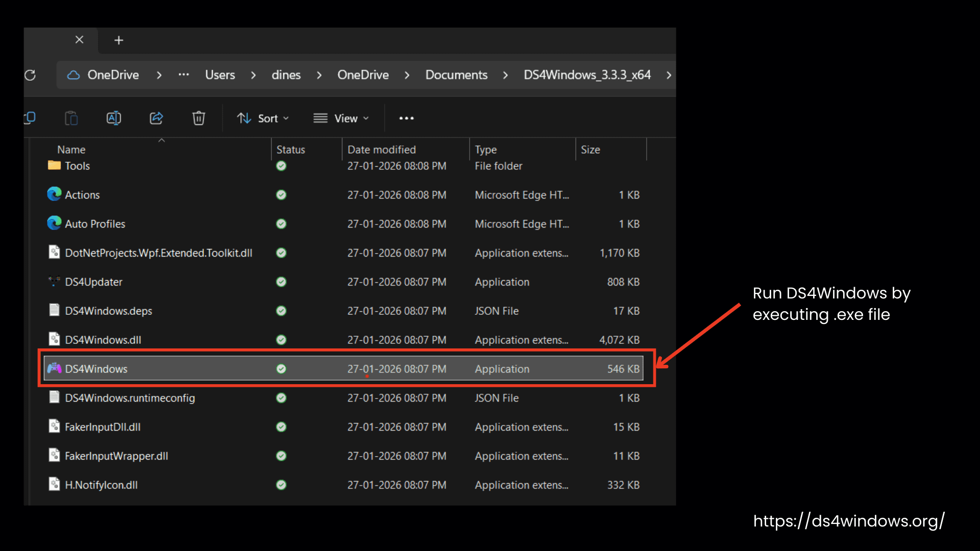Click the 546 KB size value
Viewport: 980px width, 551px height.
coord(623,369)
